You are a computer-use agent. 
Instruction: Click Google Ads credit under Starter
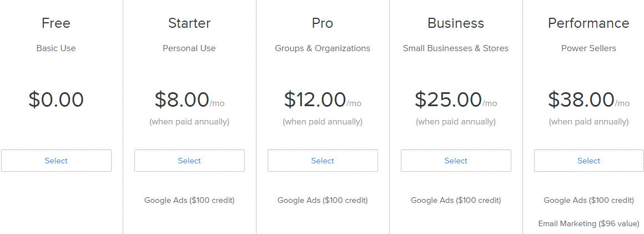coord(189,201)
